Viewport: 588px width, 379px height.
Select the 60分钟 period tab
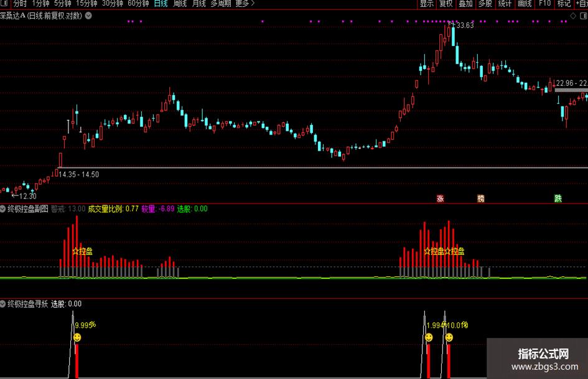(138, 4)
